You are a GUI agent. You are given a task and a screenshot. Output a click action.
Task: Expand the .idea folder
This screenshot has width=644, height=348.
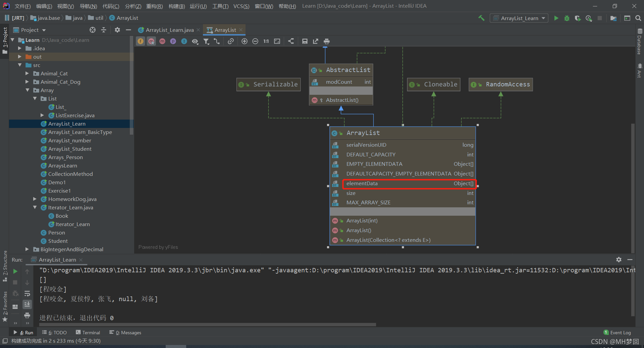click(20, 48)
